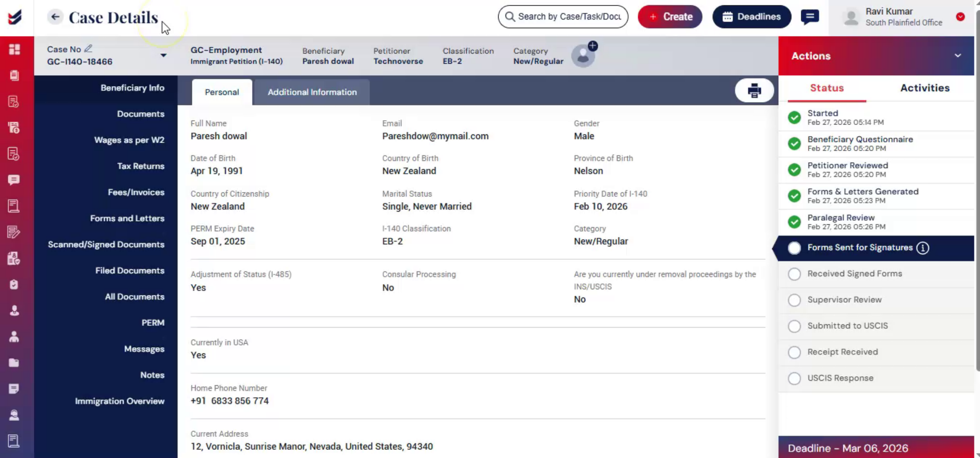Show info for Forms Sent for Signatures
This screenshot has height=458, width=980.
click(923, 248)
